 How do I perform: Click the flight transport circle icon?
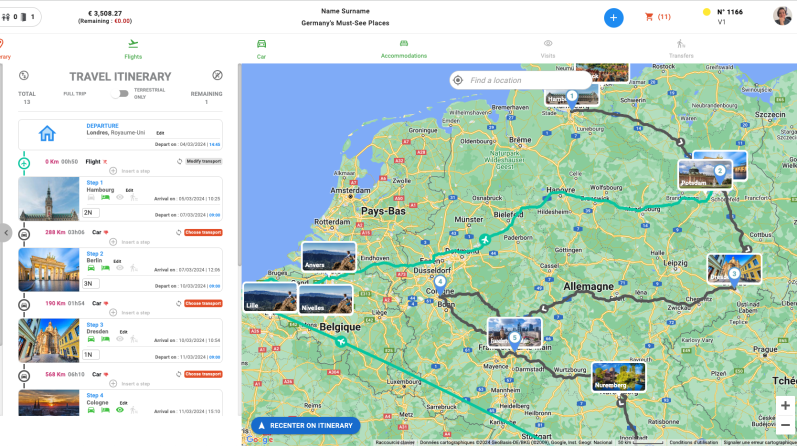[x=24, y=163]
